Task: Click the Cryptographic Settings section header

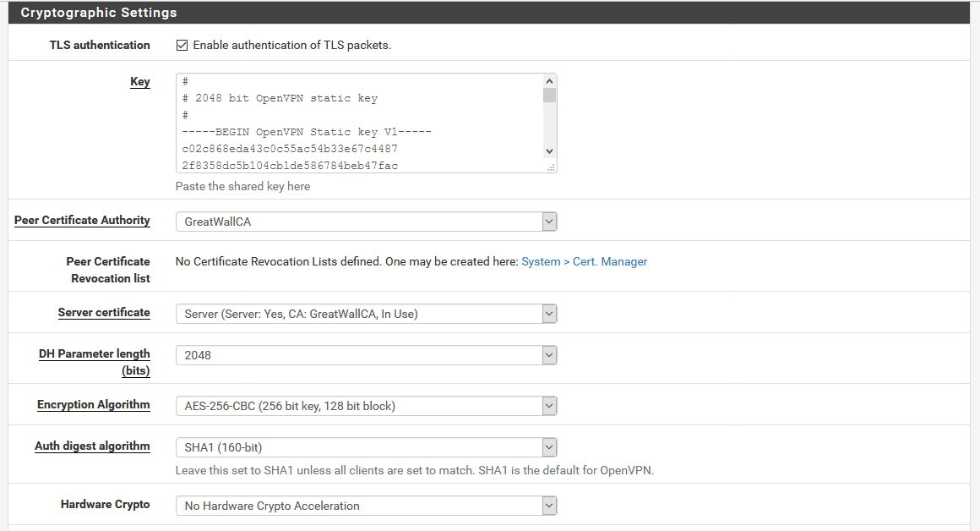Action: [489, 13]
